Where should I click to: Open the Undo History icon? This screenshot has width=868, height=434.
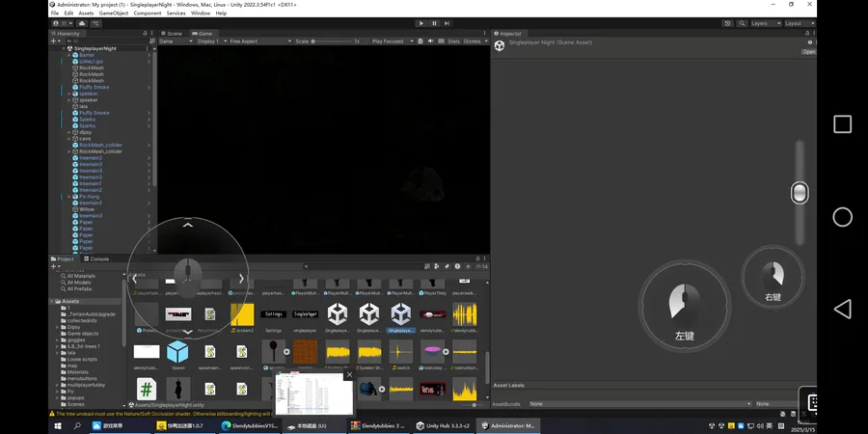(727, 23)
